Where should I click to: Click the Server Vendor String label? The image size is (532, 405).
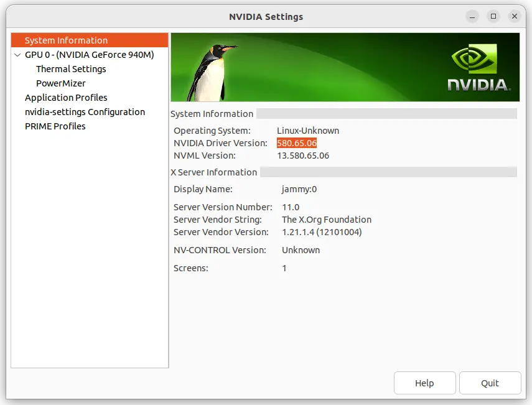218,220
